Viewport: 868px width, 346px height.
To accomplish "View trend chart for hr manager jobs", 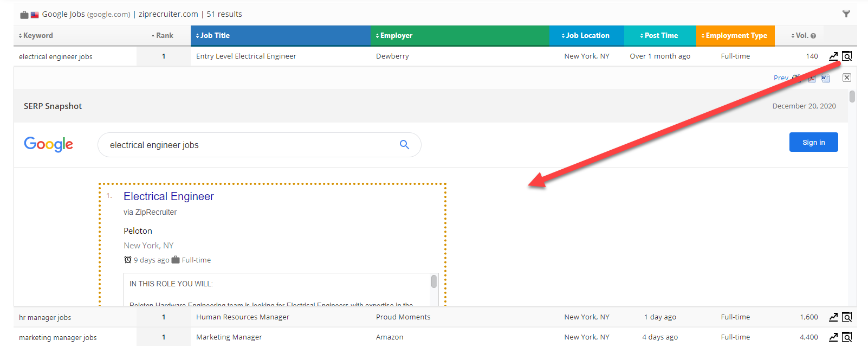I will point(833,317).
